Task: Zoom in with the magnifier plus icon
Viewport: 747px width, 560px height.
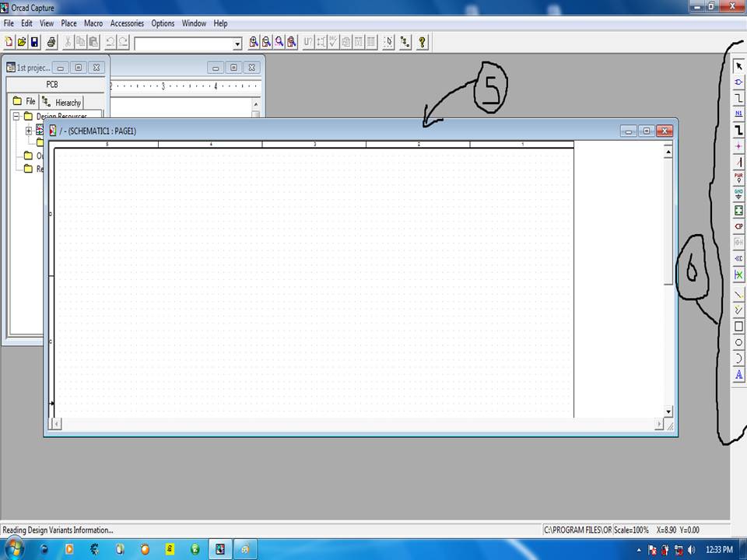Action: click(x=254, y=42)
